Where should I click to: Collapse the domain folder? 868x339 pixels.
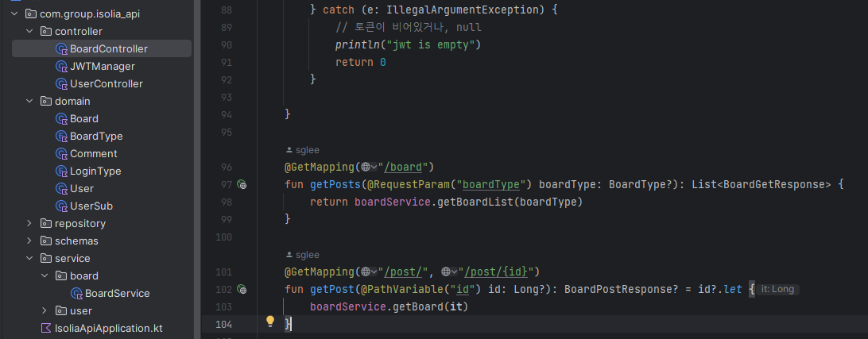point(29,101)
